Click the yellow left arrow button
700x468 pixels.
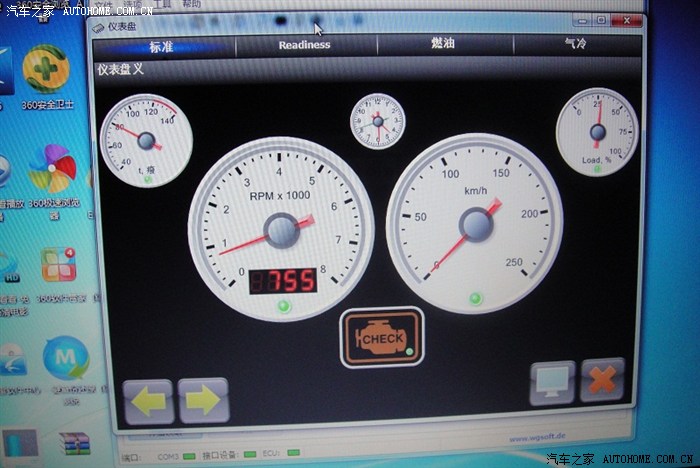point(148,401)
